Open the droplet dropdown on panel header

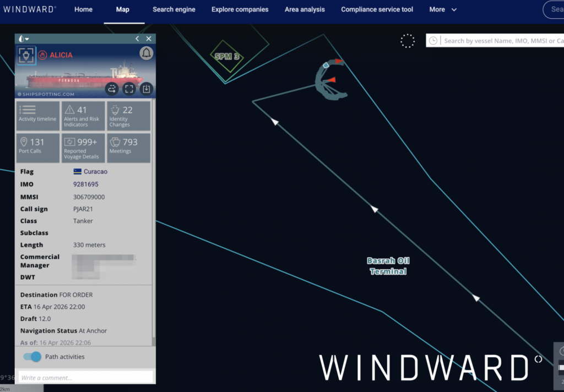24,39
